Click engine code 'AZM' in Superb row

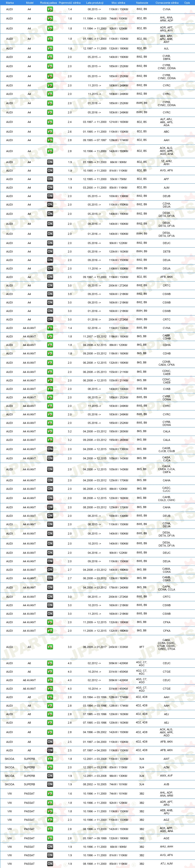(x=166, y=767)
